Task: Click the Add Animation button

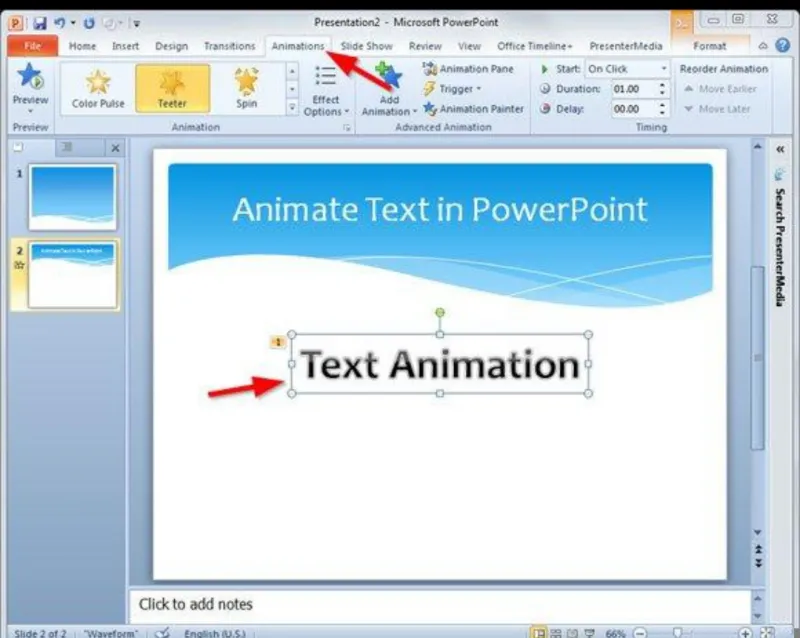Action: tap(389, 89)
